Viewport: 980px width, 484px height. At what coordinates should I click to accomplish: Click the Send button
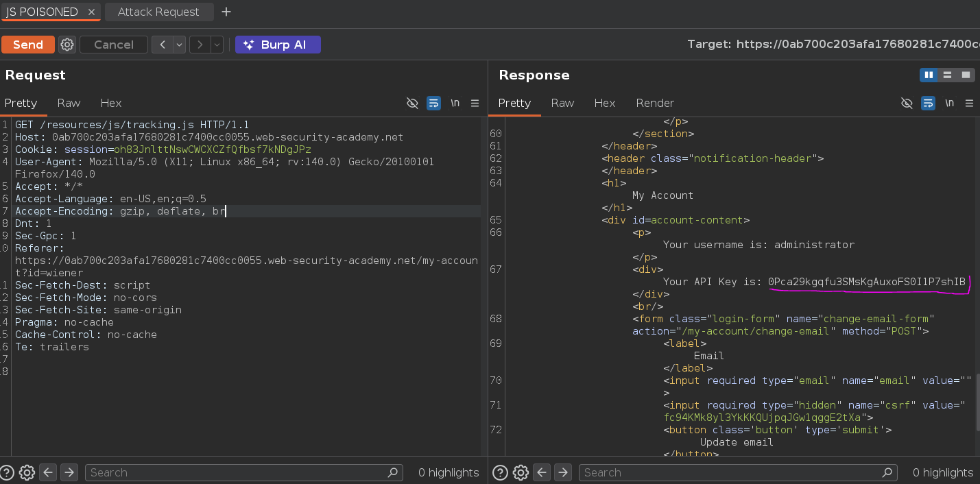click(x=28, y=45)
